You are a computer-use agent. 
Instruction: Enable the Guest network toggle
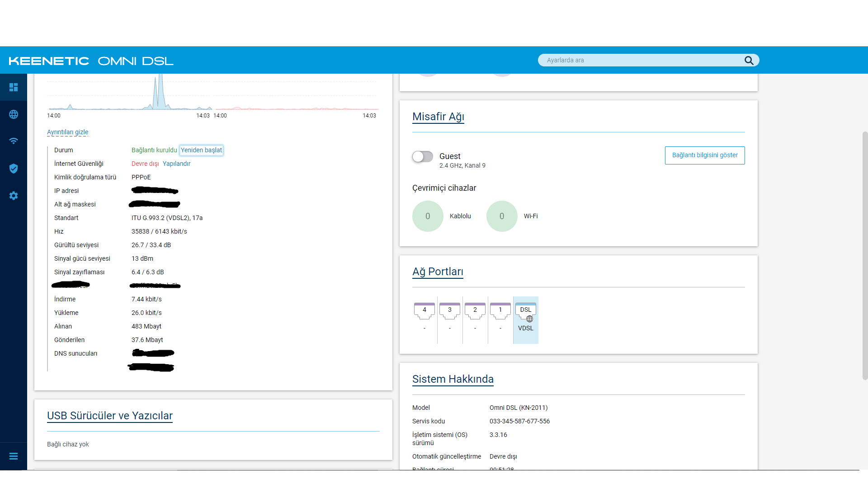(422, 157)
